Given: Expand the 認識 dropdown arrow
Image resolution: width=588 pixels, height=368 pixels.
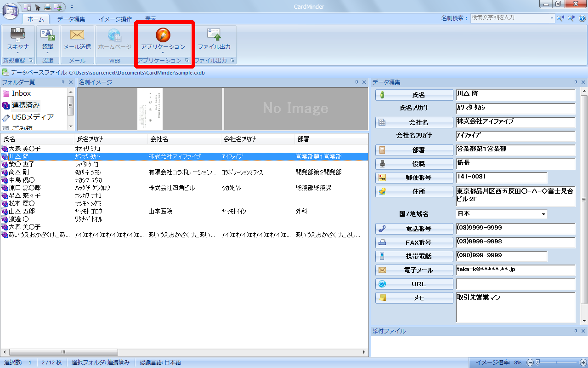Looking at the screenshot, I should (48, 52).
